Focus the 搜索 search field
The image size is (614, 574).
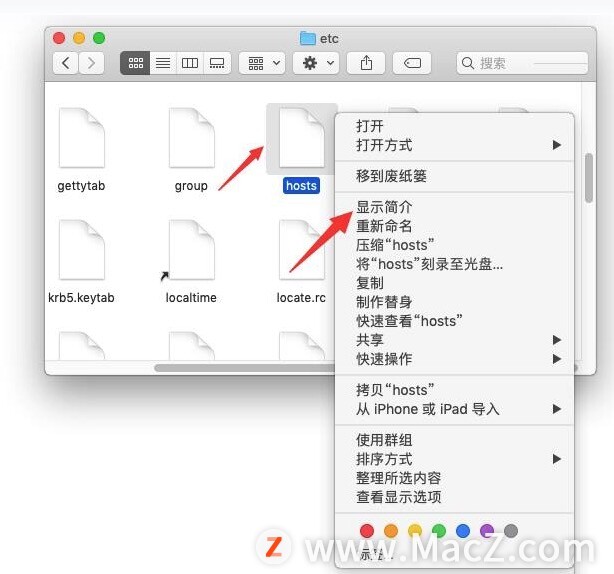point(522,63)
